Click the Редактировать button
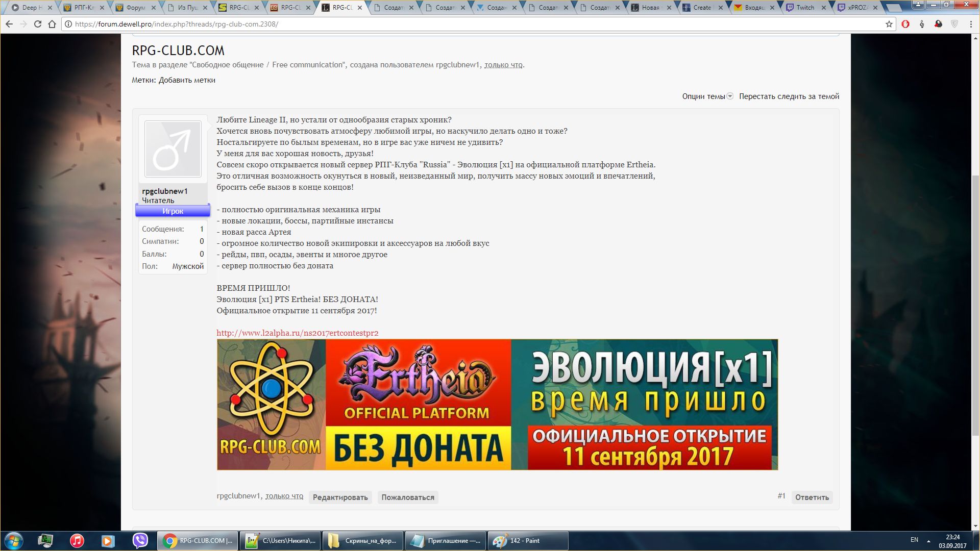Screen dimensions: 980x551 pos(340,497)
